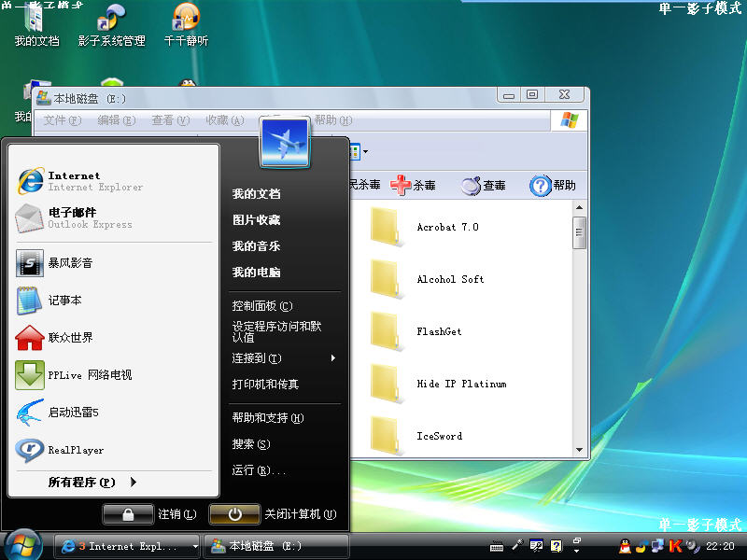Screen dimensions: 747x560
Task: Open Internet Explorer from the Start menu
Action: click(75, 180)
